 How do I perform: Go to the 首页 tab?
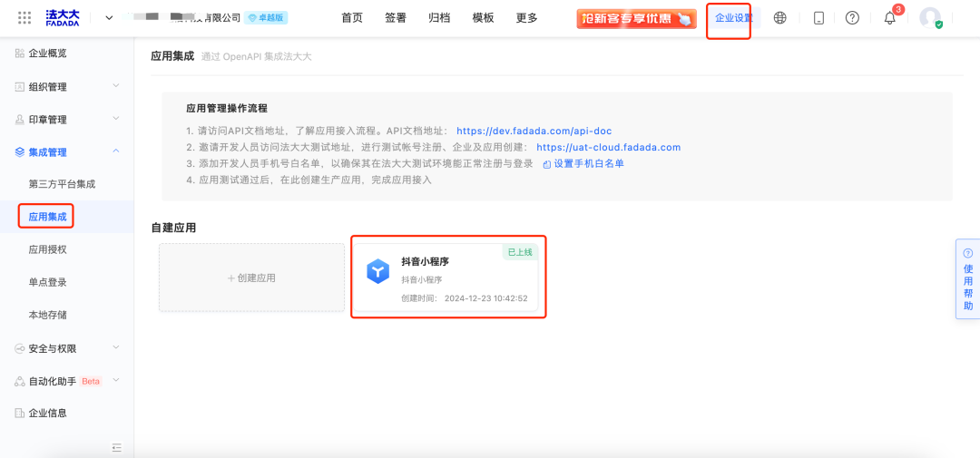[352, 18]
